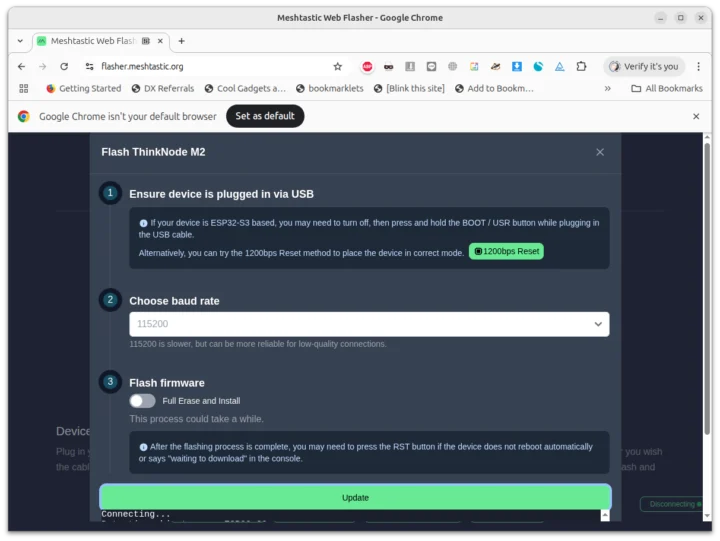Click the console scroll-up arrow

click(605, 515)
